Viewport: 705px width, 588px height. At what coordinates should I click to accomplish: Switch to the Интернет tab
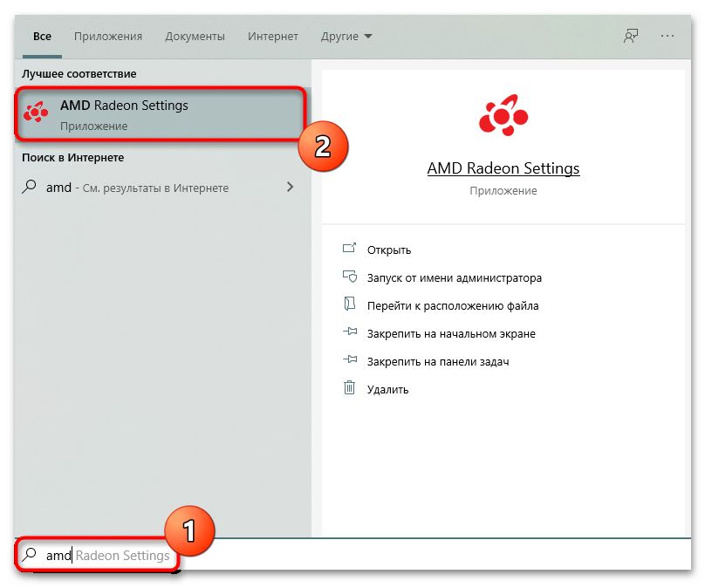[x=272, y=37]
